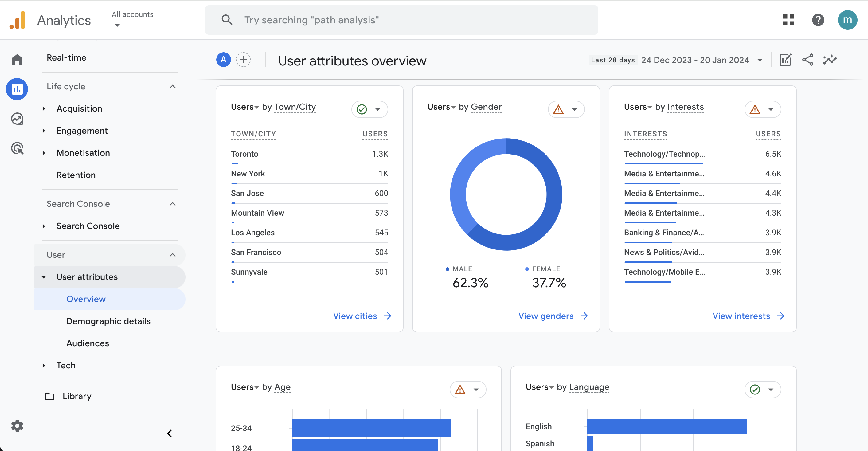Select Demographic details in navigation
The image size is (868, 451).
(108, 321)
